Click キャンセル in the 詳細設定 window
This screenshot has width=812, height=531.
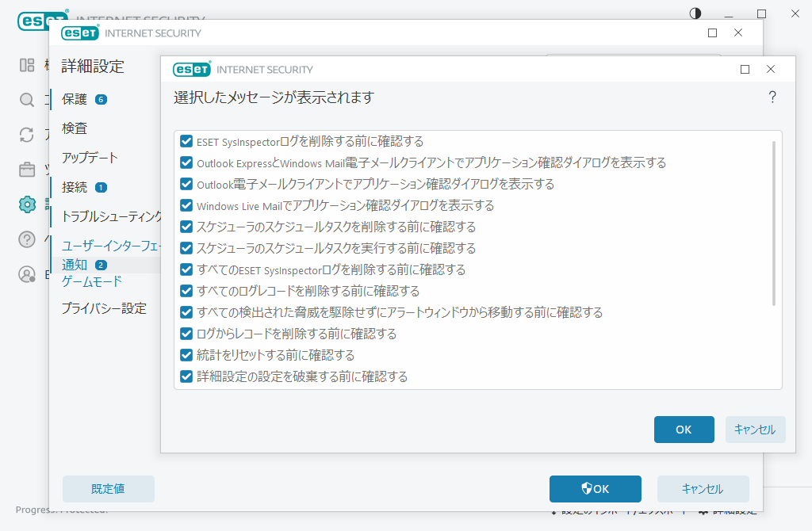pos(703,489)
